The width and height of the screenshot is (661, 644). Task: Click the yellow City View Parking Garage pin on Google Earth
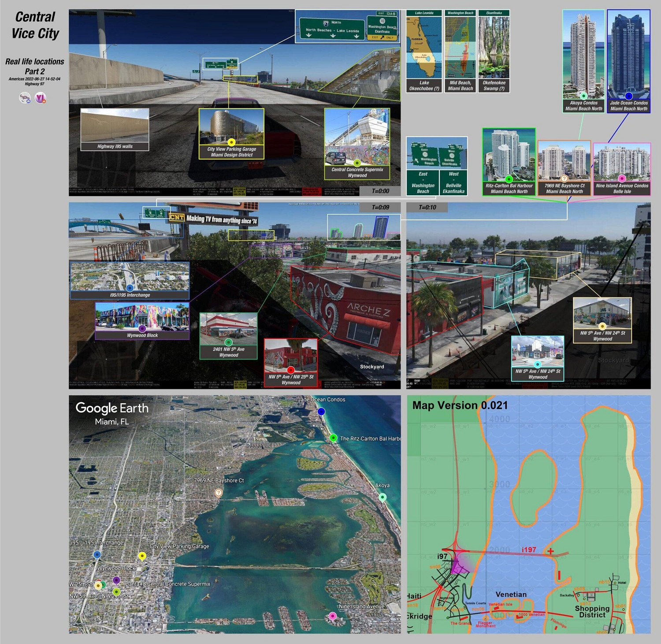click(142, 556)
